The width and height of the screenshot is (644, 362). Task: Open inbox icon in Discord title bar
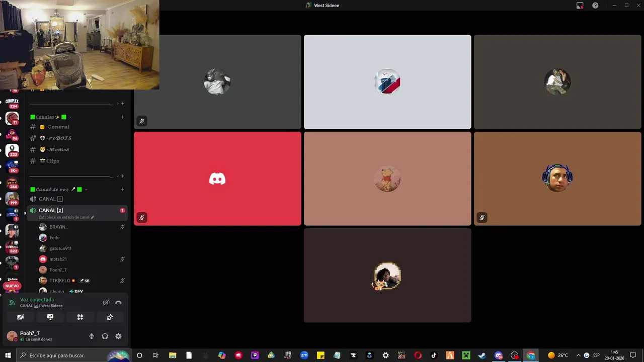580,6
